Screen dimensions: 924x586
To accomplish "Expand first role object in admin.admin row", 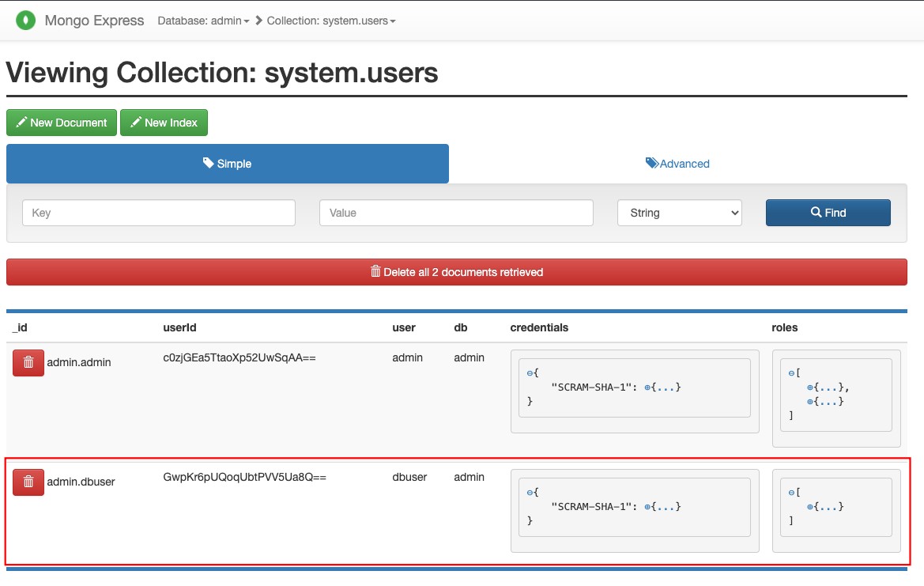I will (x=810, y=388).
